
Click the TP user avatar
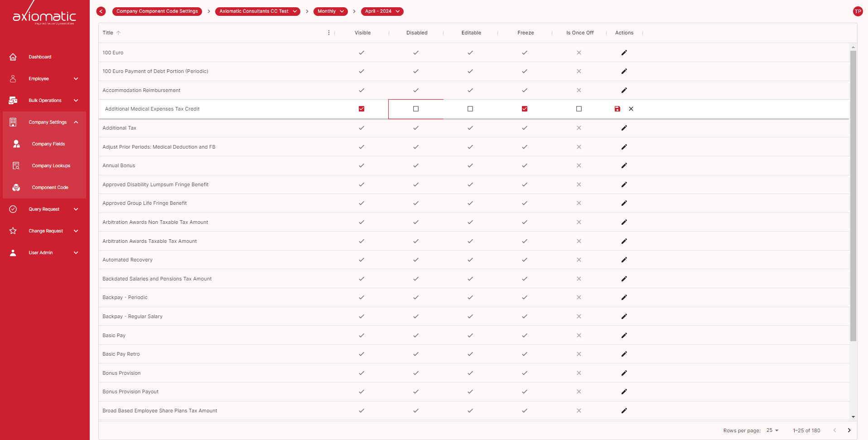[x=857, y=11]
